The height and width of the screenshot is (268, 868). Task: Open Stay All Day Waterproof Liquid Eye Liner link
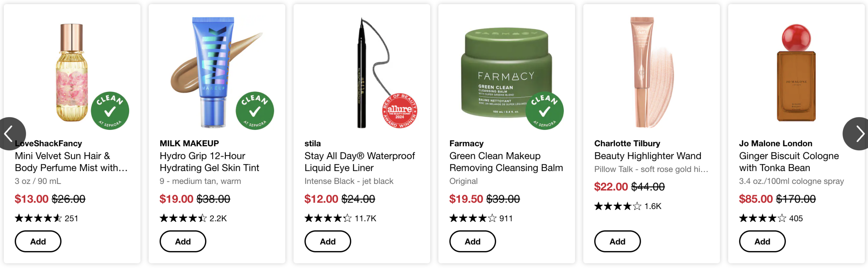coord(359,162)
